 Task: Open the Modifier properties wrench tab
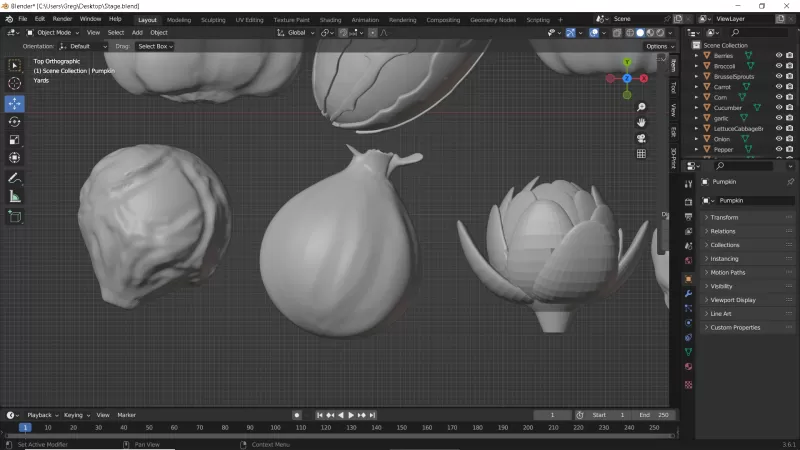tap(688, 294)
